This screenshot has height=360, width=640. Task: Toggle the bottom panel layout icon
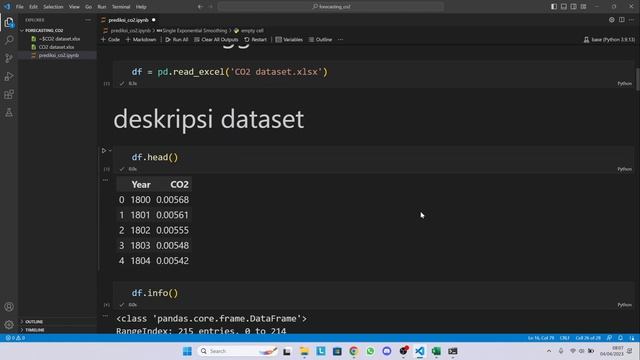(x=564, y=7)
